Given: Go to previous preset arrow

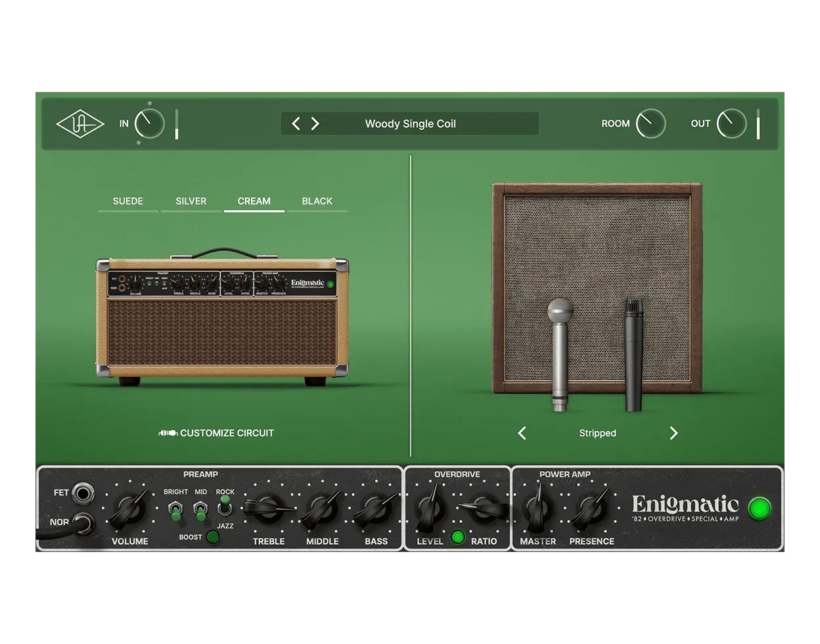Looking at the screenshot, I should coord(296,124).
